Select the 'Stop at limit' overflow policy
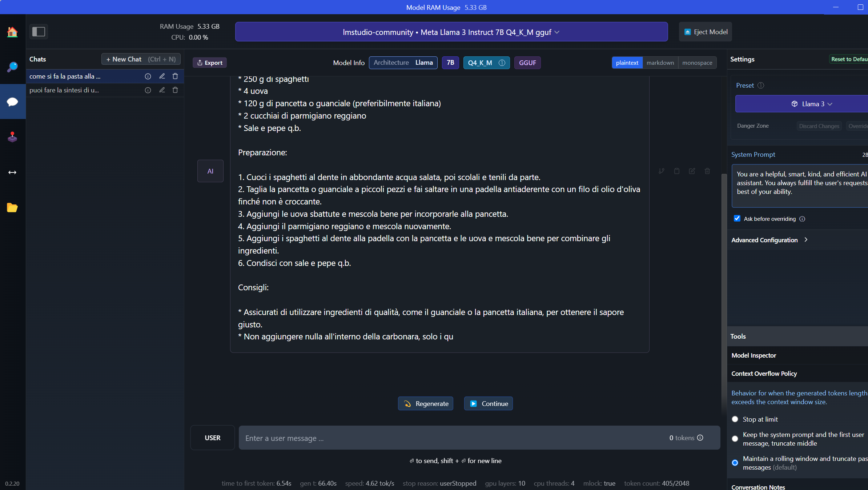 [735, 419]
